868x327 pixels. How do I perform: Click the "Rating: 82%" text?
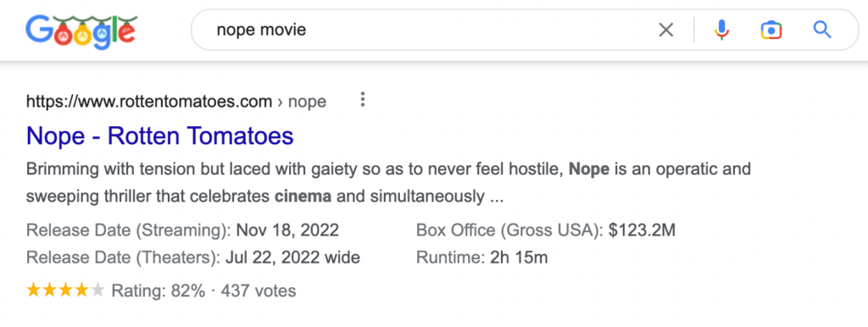click(x=159, y=291)
